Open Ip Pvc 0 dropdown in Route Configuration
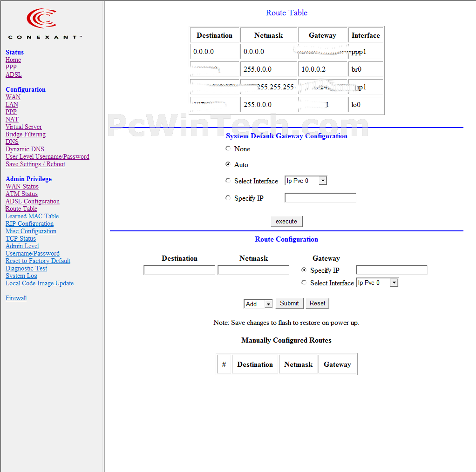 pyautogui.click(x=377, y=283)
